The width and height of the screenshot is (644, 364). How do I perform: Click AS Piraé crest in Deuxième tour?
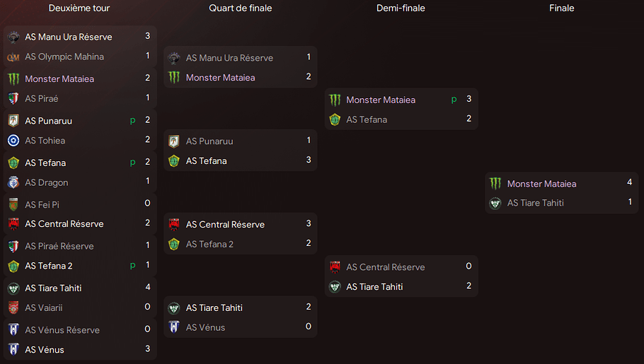tap(13, 98)
